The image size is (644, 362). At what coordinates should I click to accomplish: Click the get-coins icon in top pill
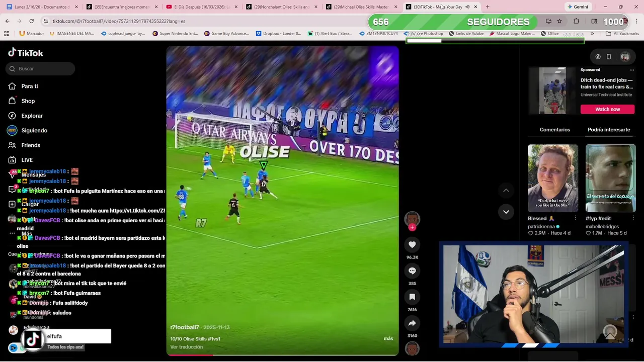[x=598, y=57]
